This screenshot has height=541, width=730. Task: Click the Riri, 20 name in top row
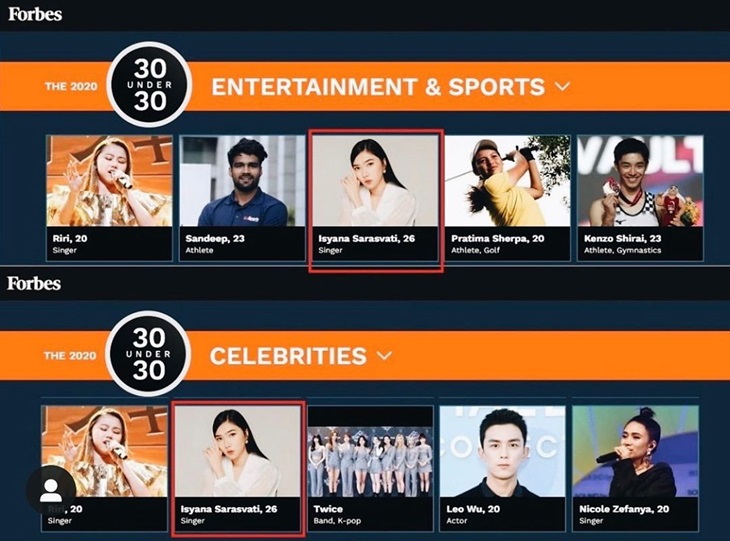[70, 238]
